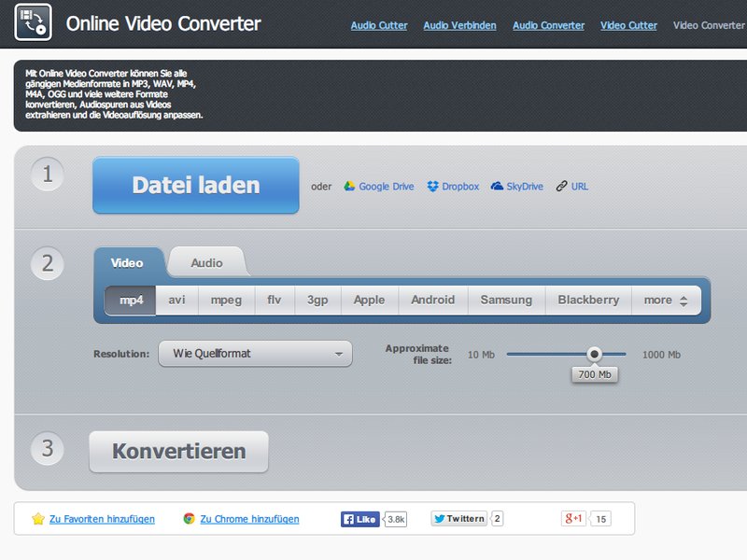Choose Apple device format

click(x=369, y=300)
